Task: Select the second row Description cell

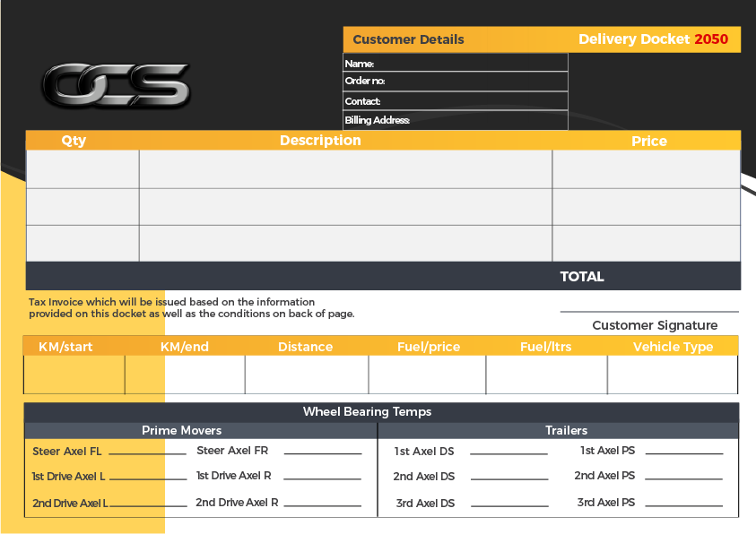Action: point(345,207)
